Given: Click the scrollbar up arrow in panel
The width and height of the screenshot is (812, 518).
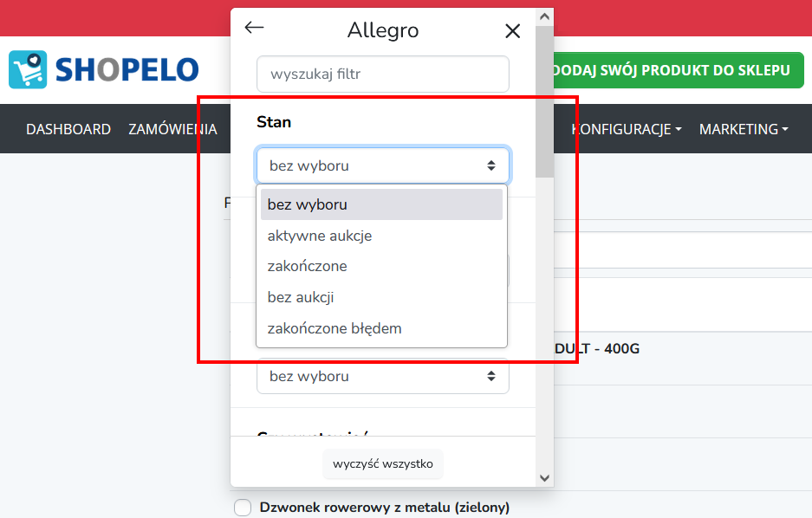Looking at the screenshot, I should (544, 16).
